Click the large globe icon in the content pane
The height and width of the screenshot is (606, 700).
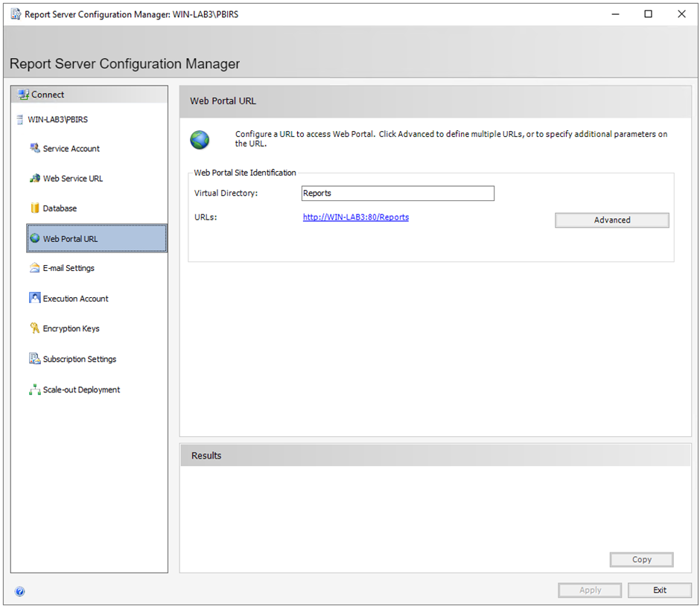200,140
